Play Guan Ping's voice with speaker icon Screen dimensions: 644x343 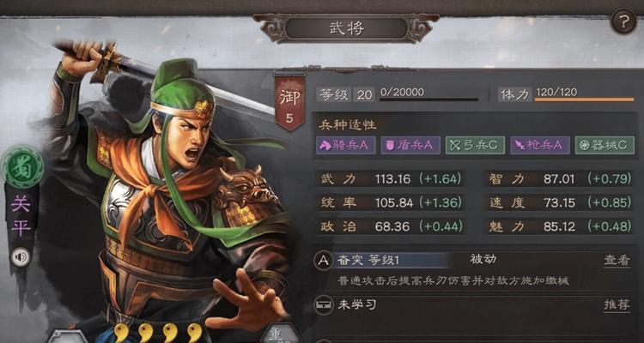pos(21,257)
